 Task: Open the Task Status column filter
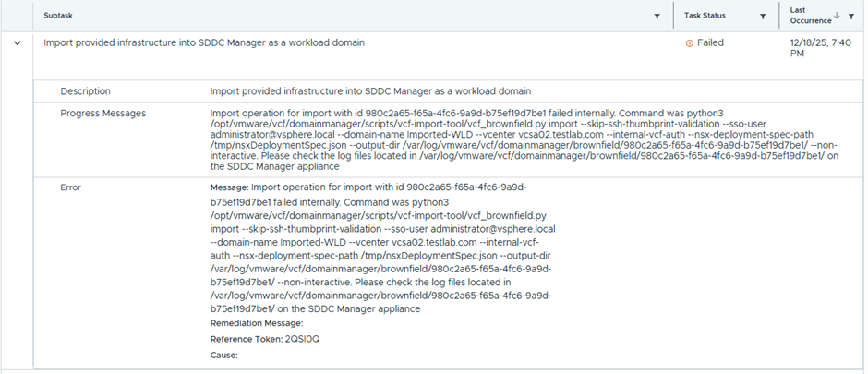(763, 16)
